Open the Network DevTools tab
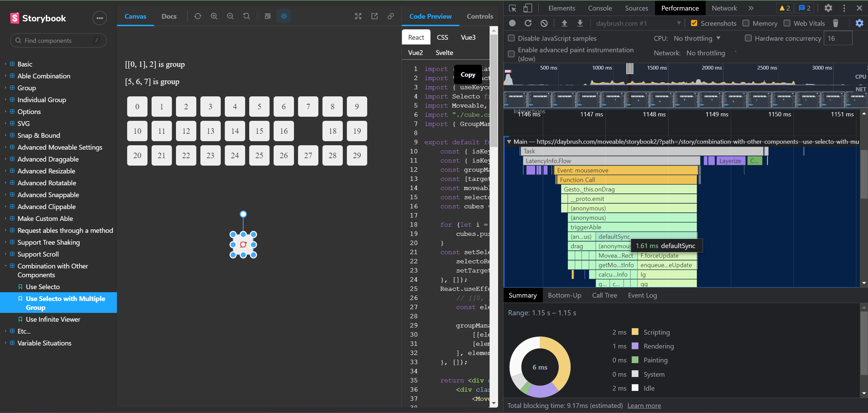This screenshot has width=868, height=413. coord(724,8)
